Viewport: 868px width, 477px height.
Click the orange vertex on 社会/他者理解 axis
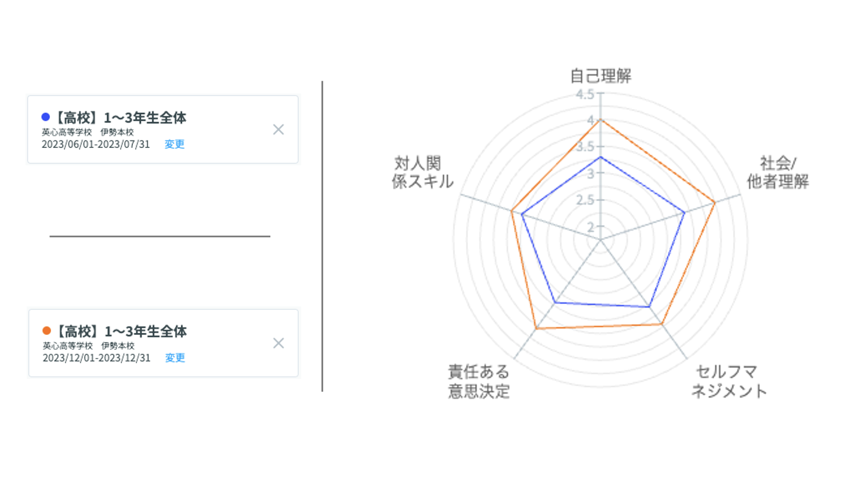point(715,203)
